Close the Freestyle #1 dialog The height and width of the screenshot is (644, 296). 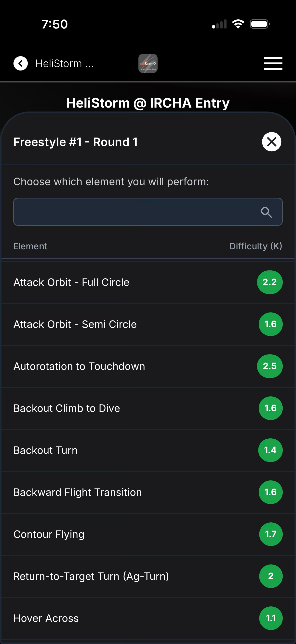[271, 142]
